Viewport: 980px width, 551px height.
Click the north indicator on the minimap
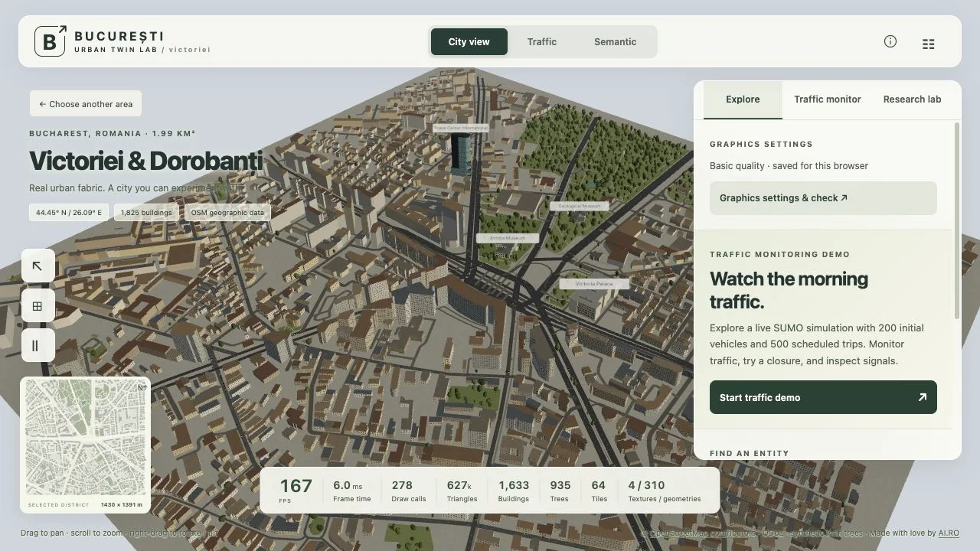pos(142,388)
